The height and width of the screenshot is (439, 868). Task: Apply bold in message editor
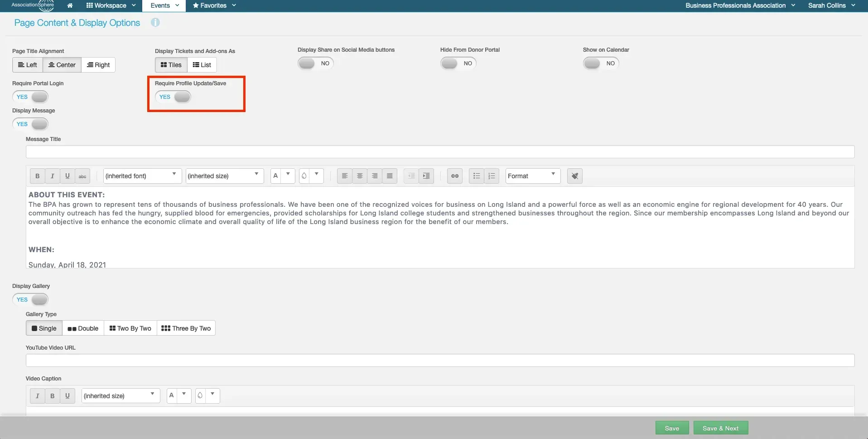coord(38,176)
